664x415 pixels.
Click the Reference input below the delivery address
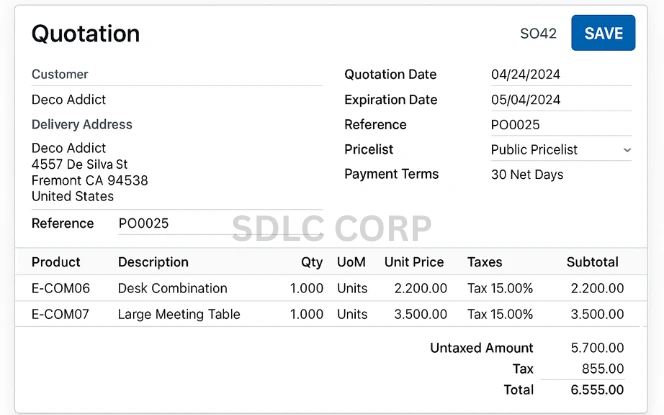(220, 223)
